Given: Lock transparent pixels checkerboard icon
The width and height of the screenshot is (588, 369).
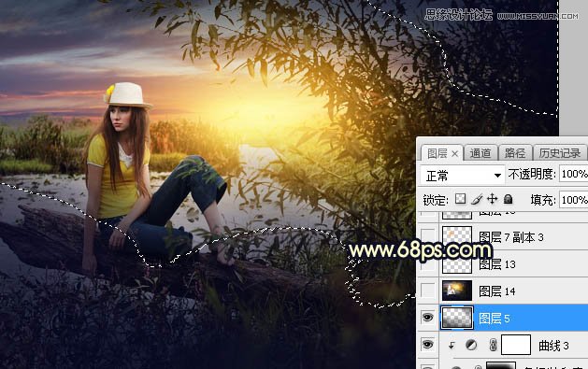Looking at the screenshot, I should (x=460, y=199).
